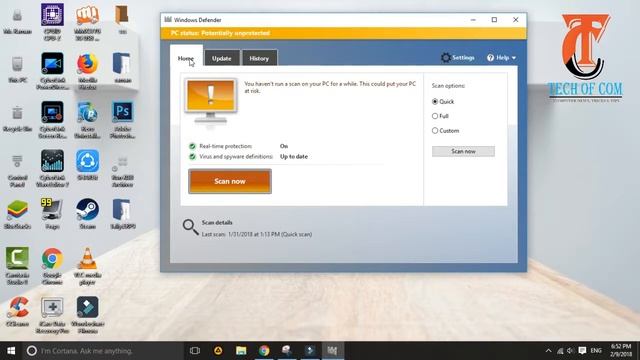Open the This PC desktop icon
This screenshot has width=640, height=360.
click(17, 70)
